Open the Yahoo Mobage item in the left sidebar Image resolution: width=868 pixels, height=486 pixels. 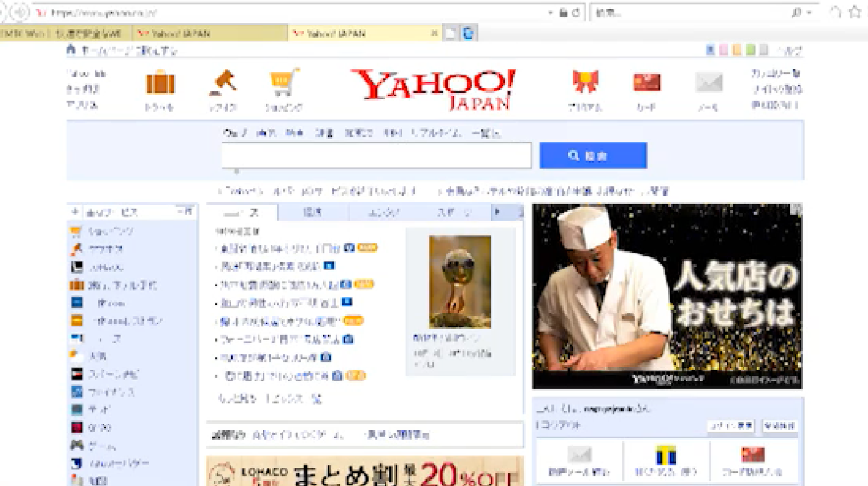pos(109,463)
